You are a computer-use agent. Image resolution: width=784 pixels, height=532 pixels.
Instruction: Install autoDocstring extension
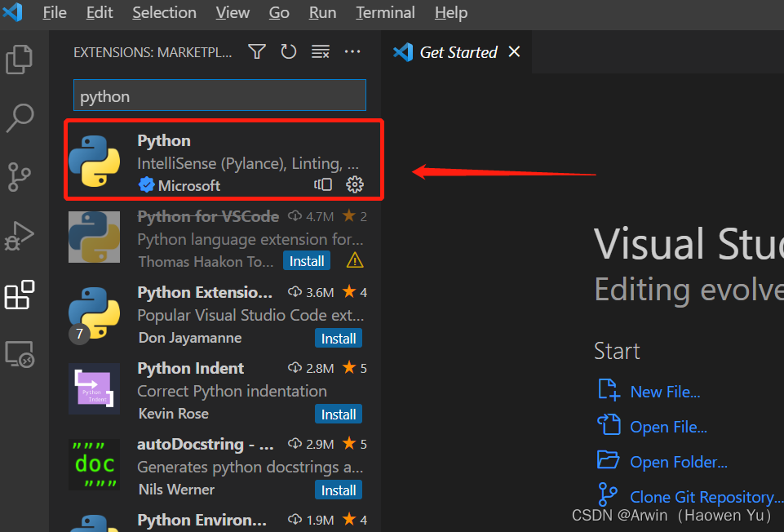click(339, 490)
